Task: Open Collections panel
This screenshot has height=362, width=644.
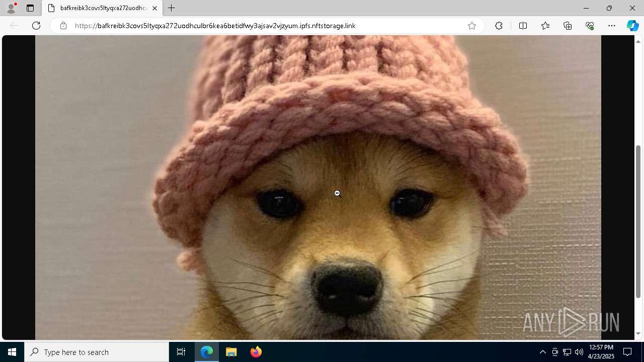Action: pos(568,26)
